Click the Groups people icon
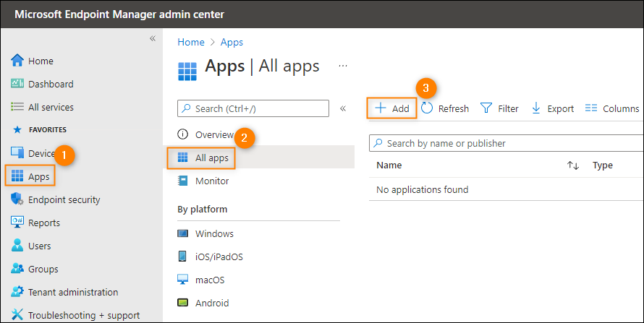 pos(17,269)
